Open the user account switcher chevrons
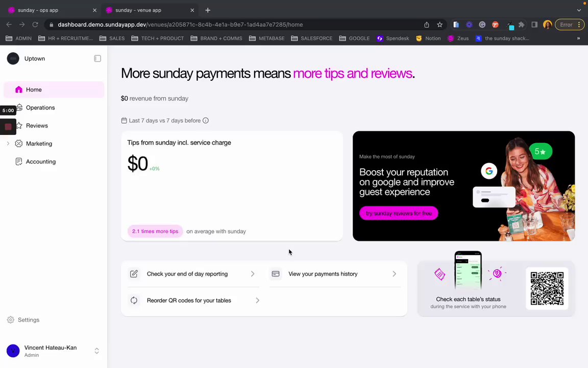 pyautogui.click(x=97, y=351)
